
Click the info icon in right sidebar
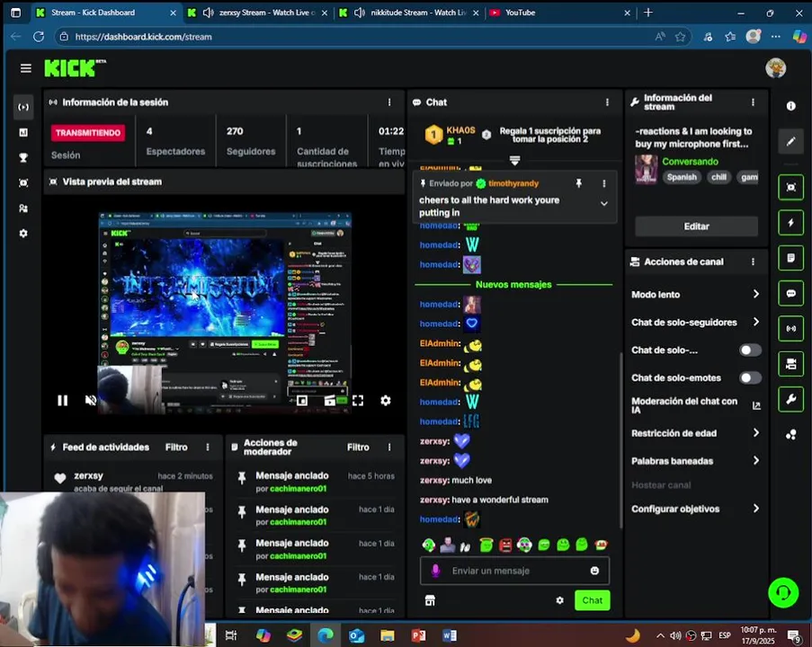click(x=790, y=106)
